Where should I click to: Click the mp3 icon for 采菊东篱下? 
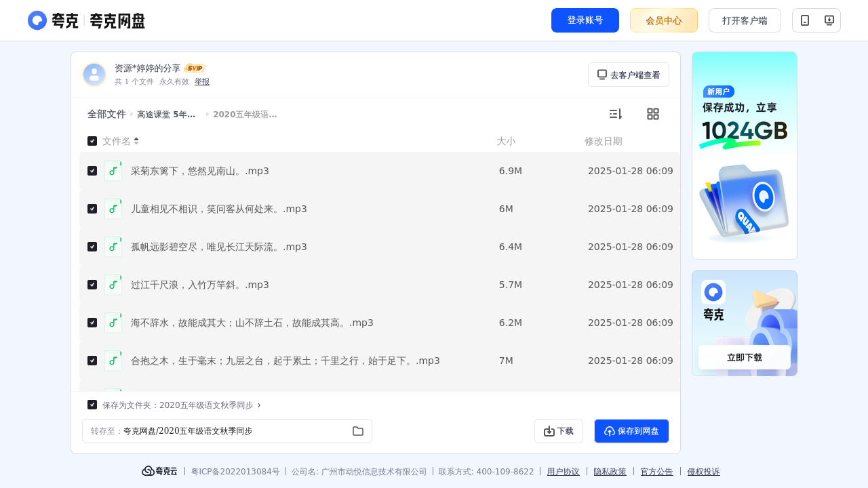click(x=113, y=171)
